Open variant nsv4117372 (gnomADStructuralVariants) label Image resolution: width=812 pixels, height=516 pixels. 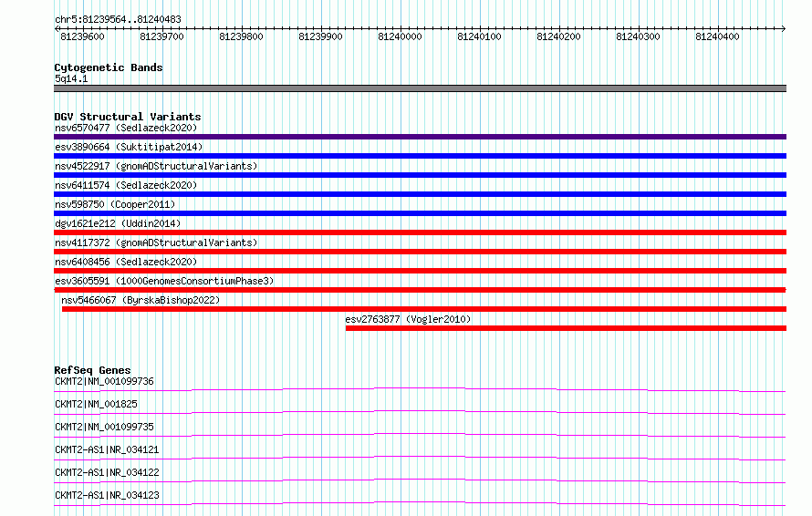tap(156, 243)
